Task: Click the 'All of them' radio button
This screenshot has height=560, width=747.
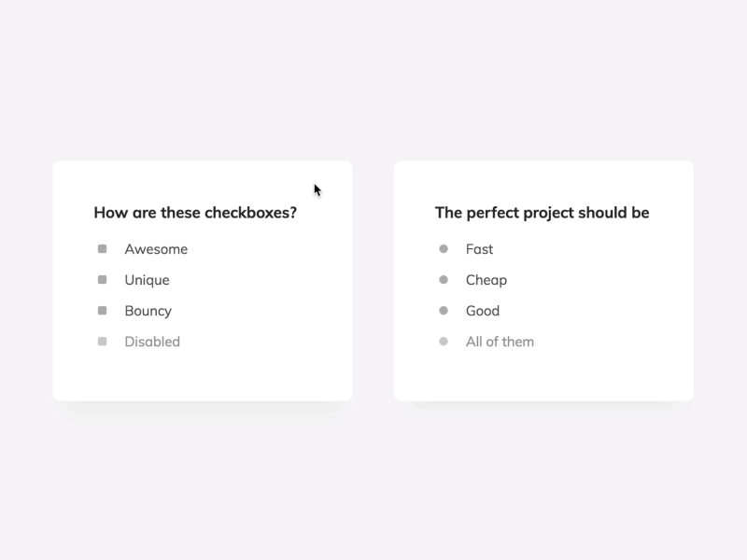Action: point(444,341)
